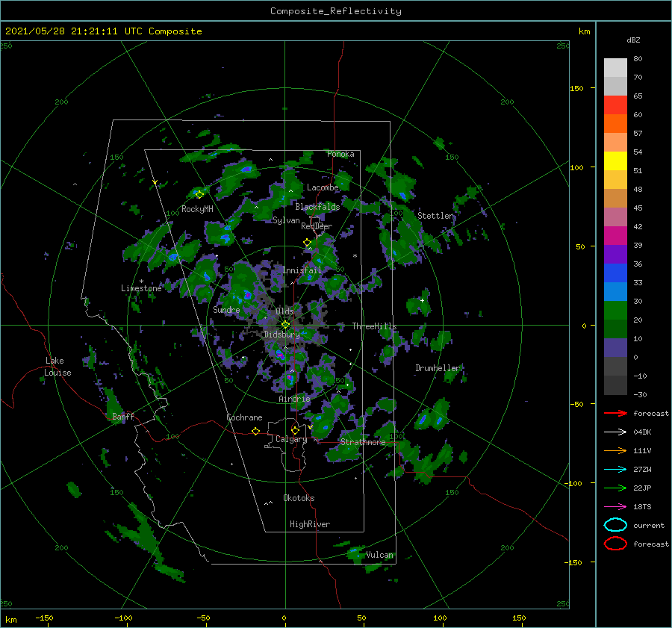Click the Composite_Reflectivity title text

tap(336, 11)
